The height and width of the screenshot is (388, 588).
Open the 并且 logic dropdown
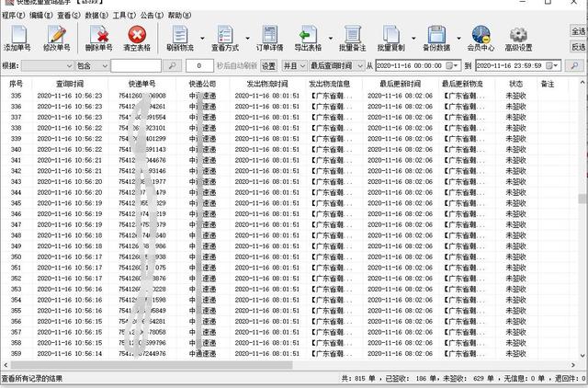pyautogui.click(x=294, y=65)
